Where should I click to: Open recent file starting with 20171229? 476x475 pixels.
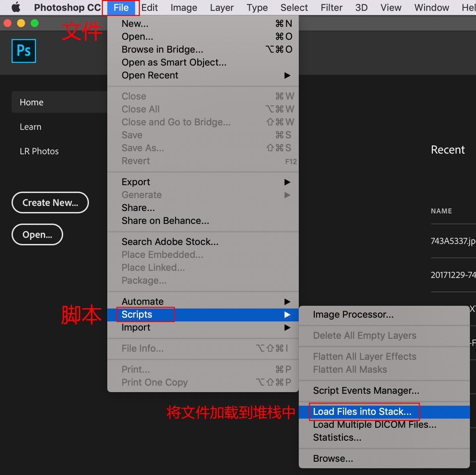(453, 275)
